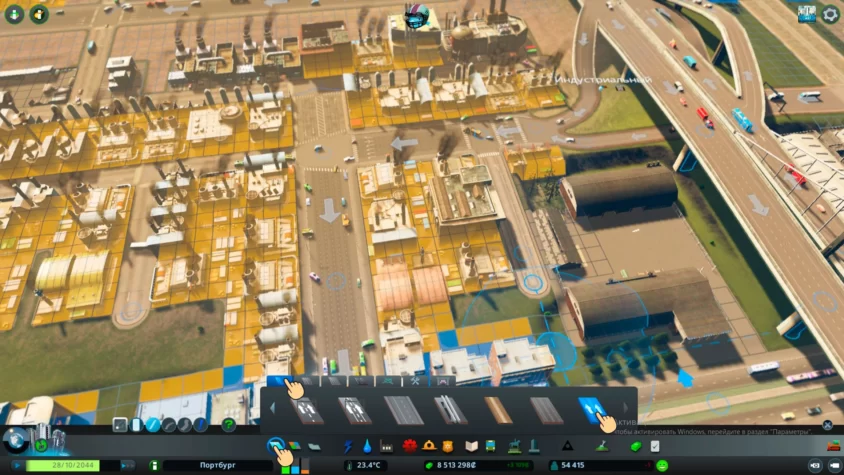
Task: Open the Education book menu
Action: tap(472, 446)
